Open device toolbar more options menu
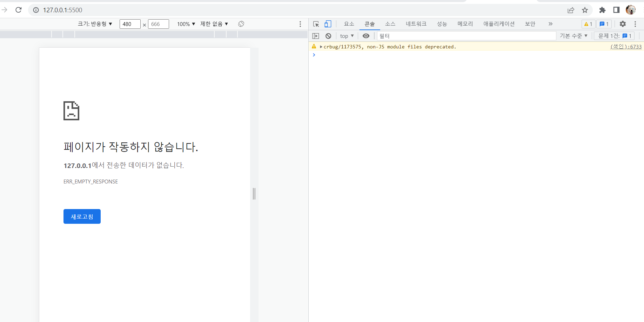 coord(300,24)
